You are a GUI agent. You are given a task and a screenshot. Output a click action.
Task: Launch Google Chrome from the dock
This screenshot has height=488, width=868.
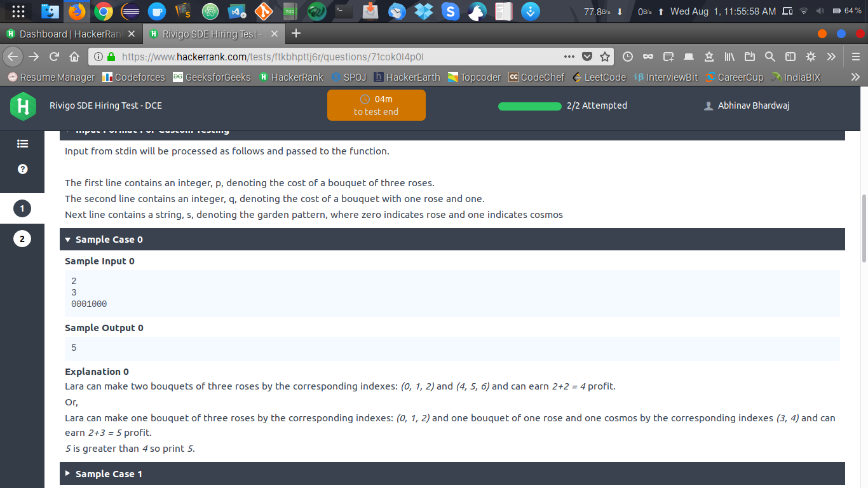(104, 11)
